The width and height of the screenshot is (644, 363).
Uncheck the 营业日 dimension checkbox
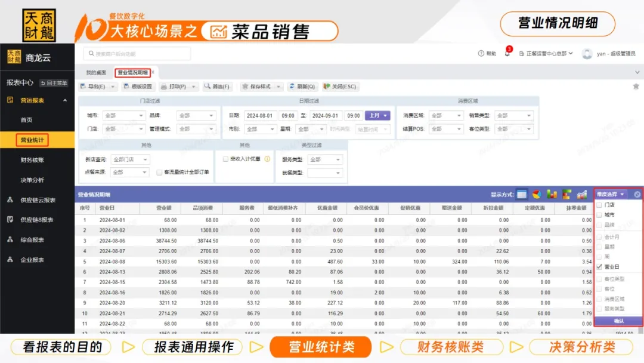[599, 267]
